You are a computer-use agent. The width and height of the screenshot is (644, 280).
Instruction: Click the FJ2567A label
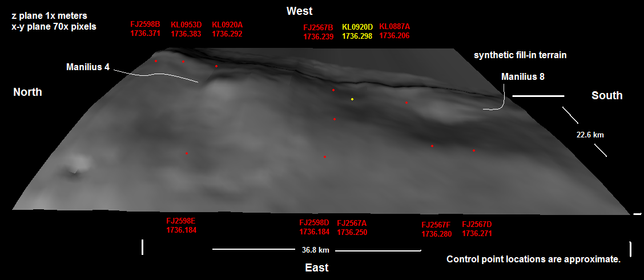point(352,223)
